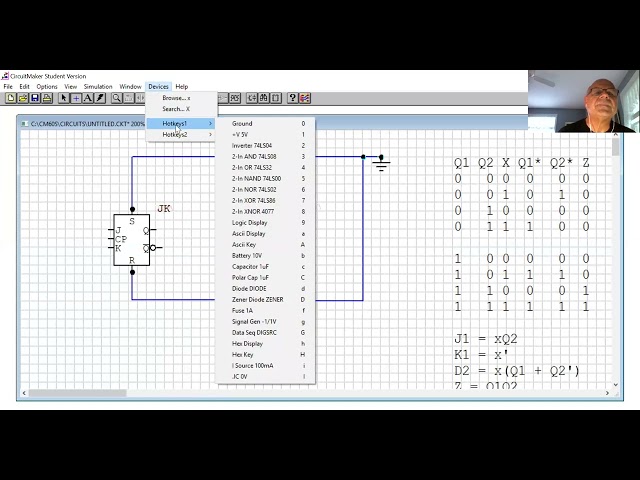Image resolution: width=640 pixels, height=480 pixels.
Task: Click the horizontal scrollbar left arrow
Action: point(24,393)
